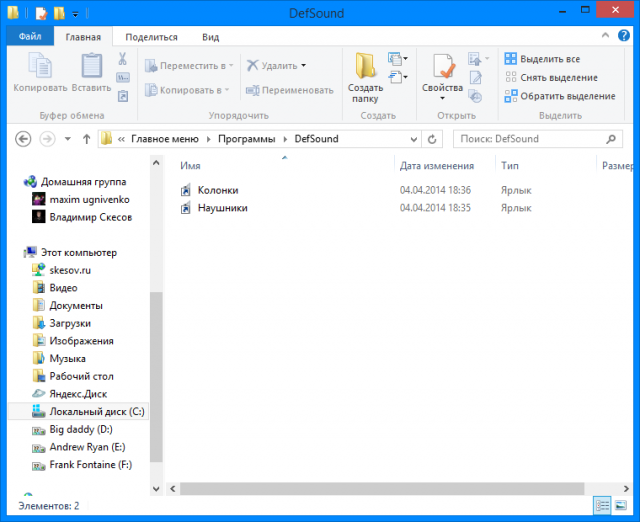The height and width of the screenshot is (522, 640).
Task: Expand the address bar history dropdown
Action: point(413,139)
